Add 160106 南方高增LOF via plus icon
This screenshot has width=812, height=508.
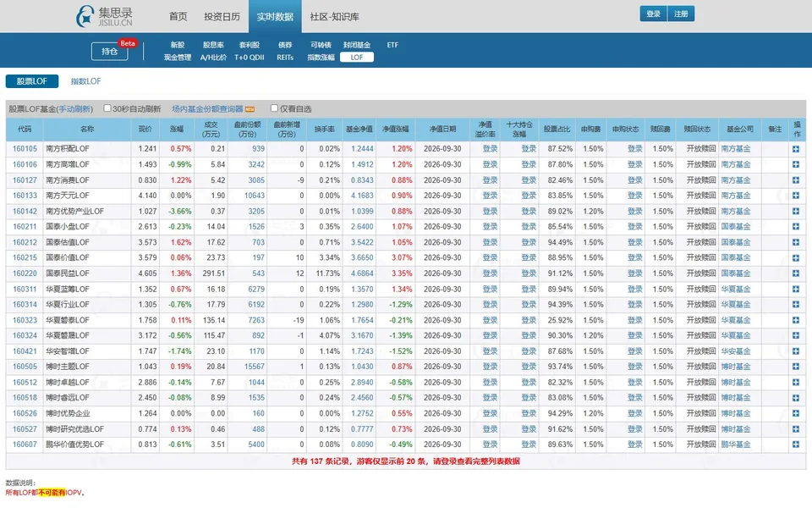pos(796,164)
